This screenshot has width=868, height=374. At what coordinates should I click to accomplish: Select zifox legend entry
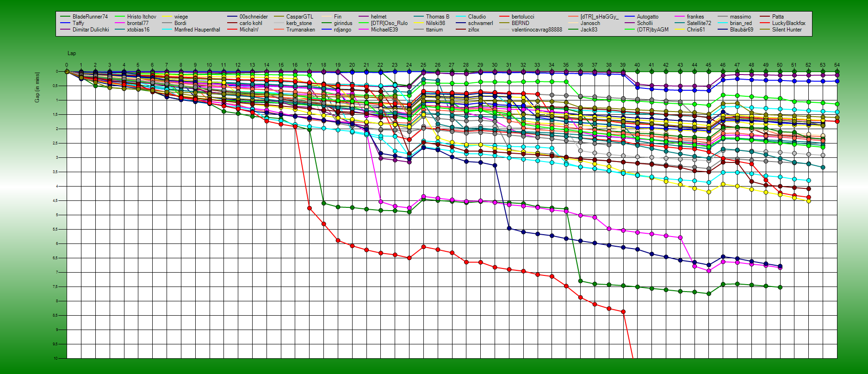(x=474, y=30)
